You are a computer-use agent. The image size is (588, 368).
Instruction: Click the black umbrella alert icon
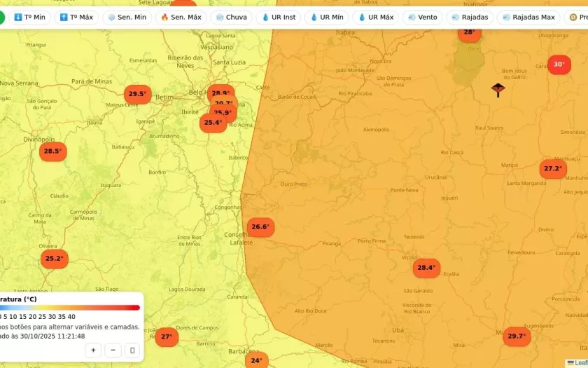[x=498, y=90]
